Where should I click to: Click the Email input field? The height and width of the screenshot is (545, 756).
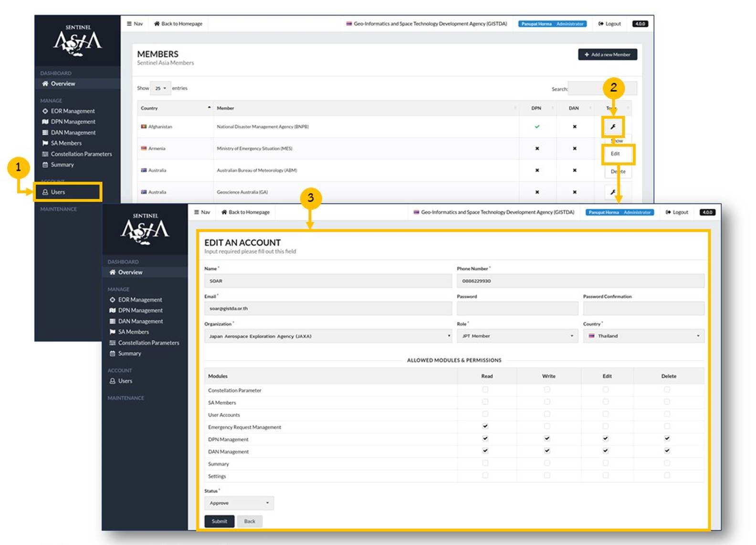(x=328, y=309)
